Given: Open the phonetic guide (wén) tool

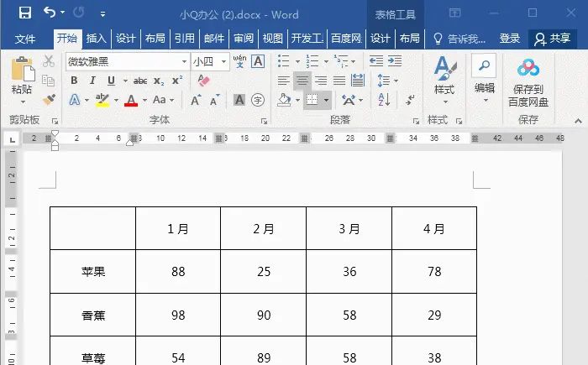Looking at the screenshot, I should [239, 61].
